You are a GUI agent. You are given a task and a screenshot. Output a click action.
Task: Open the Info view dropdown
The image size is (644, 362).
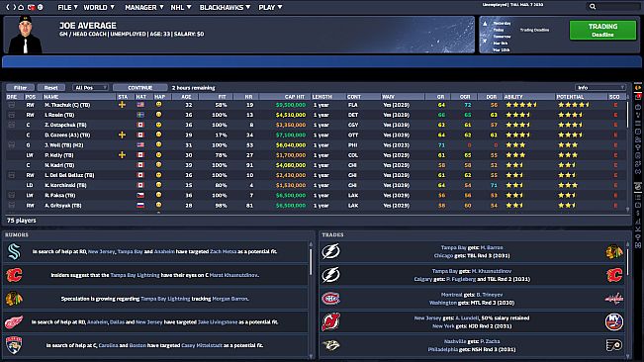[600, 87]
